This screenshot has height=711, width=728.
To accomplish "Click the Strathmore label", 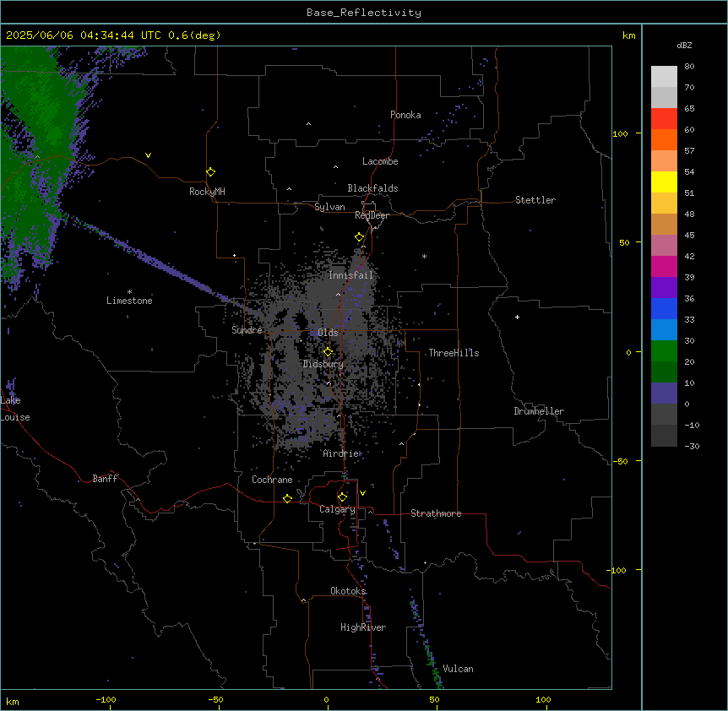I will (x=436, y=513).
